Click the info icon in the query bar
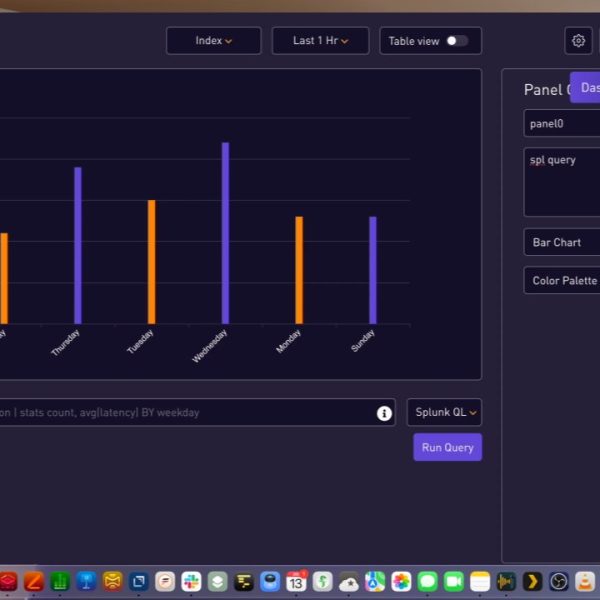The width and height of the screenshot is (600, 600). pos(384,413)
